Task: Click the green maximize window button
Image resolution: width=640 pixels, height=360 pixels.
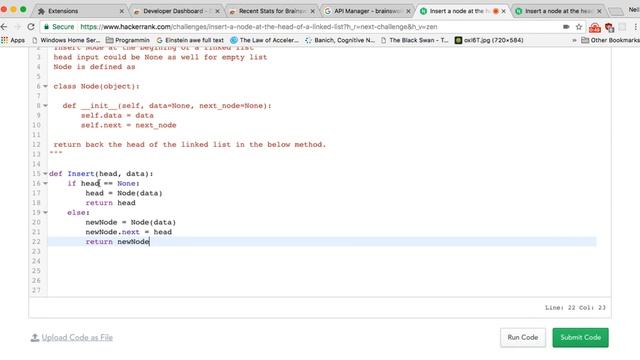Action: [23, 9]
